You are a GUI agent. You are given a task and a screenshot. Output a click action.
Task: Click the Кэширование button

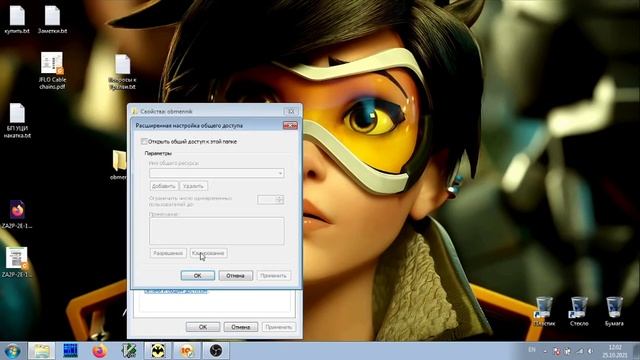pos(209,253)
